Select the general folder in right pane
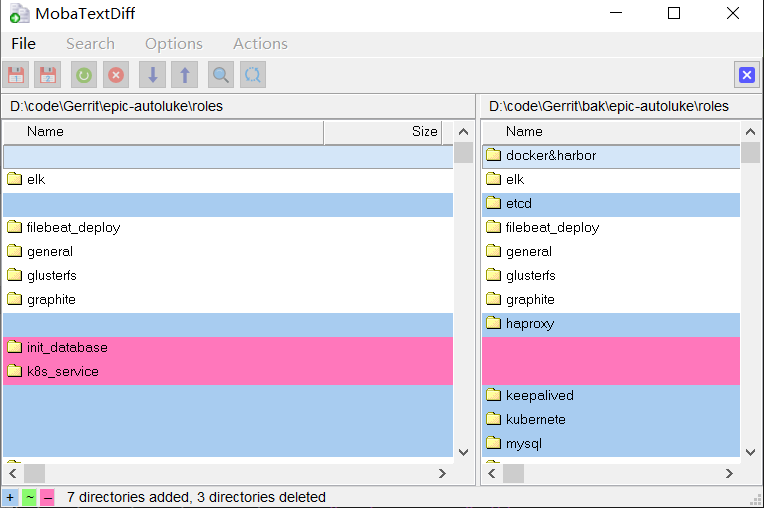Image resolution: width=764 pixels, height=508 pixels. click(611, 252)
